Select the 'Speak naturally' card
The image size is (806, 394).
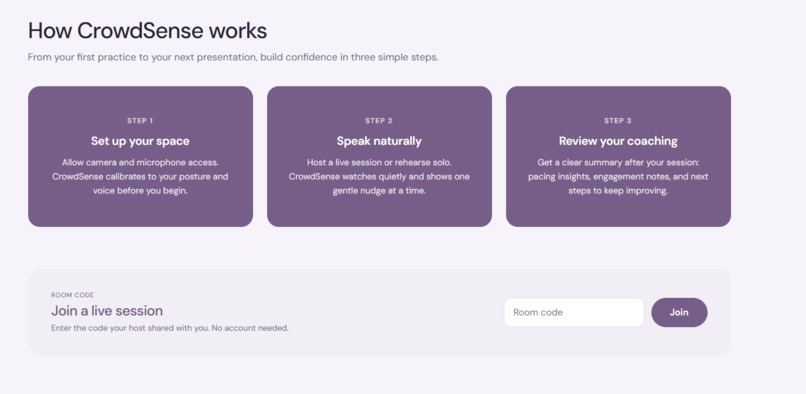pos(379,156)
